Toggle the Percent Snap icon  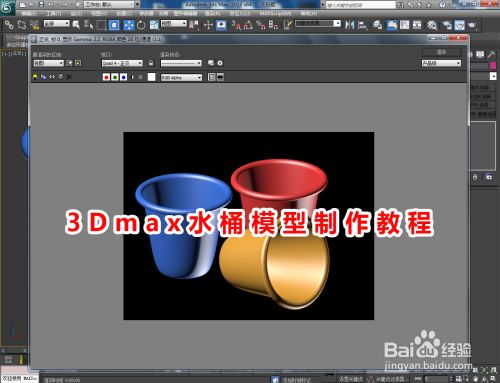click(x=261, y=25)
